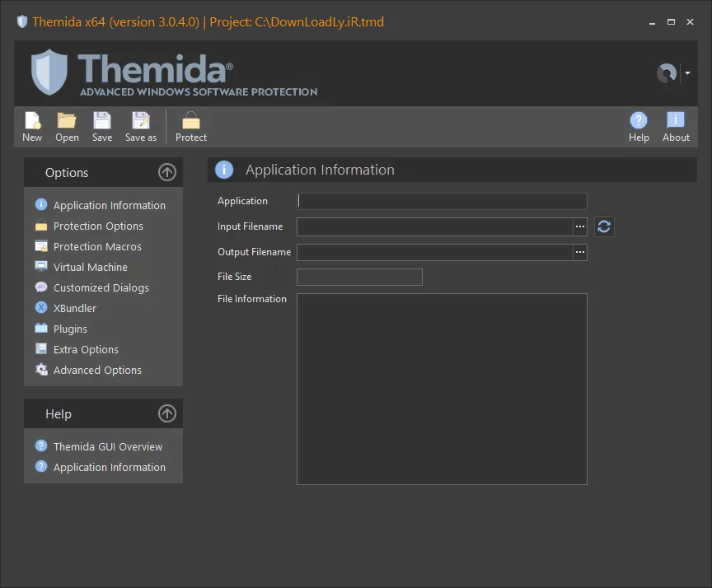
Task: Click the Themida shield icon in the title bar
Action: tap(22, 21)
